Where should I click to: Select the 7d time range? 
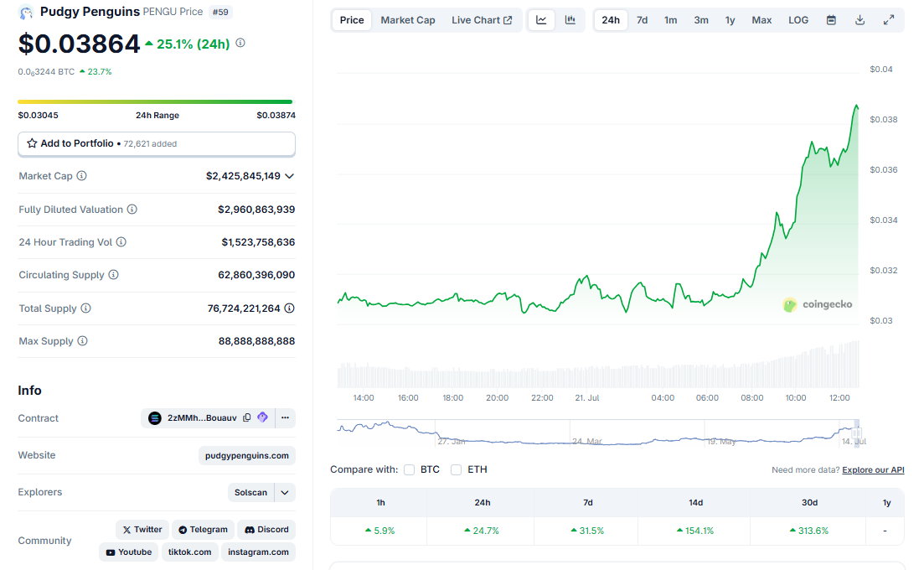pos(643,20)
